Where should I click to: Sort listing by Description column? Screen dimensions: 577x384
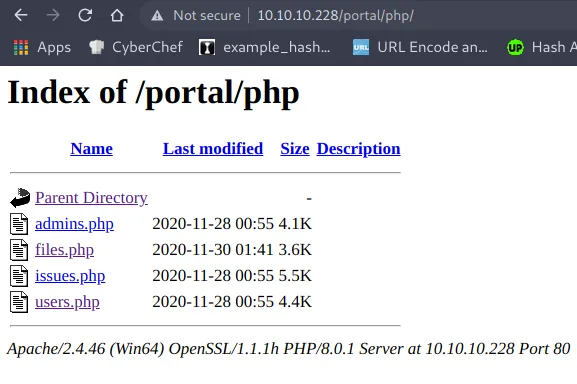tap(358, 149)
